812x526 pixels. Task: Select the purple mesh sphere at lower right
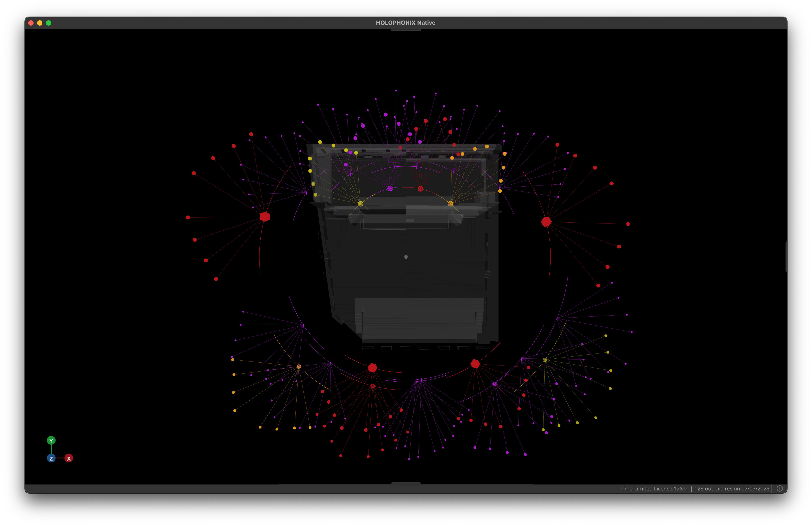[494, 384]
